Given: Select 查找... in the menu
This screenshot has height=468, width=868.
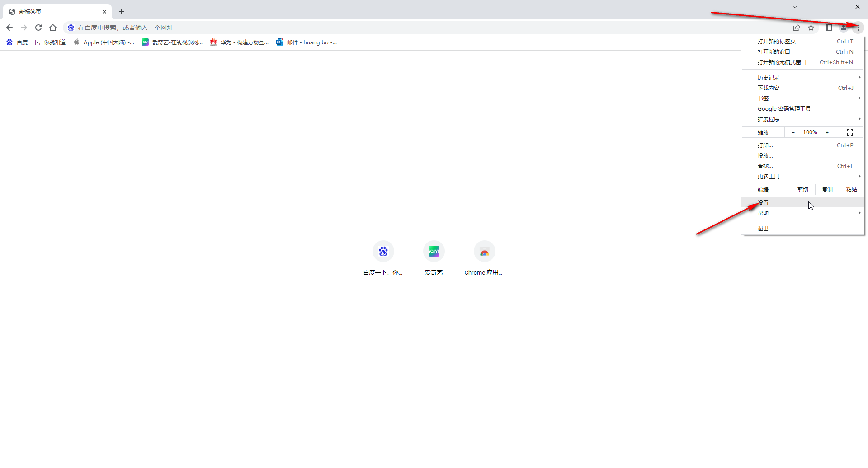Looking at the screenshot, I should [x=803, y=166].
